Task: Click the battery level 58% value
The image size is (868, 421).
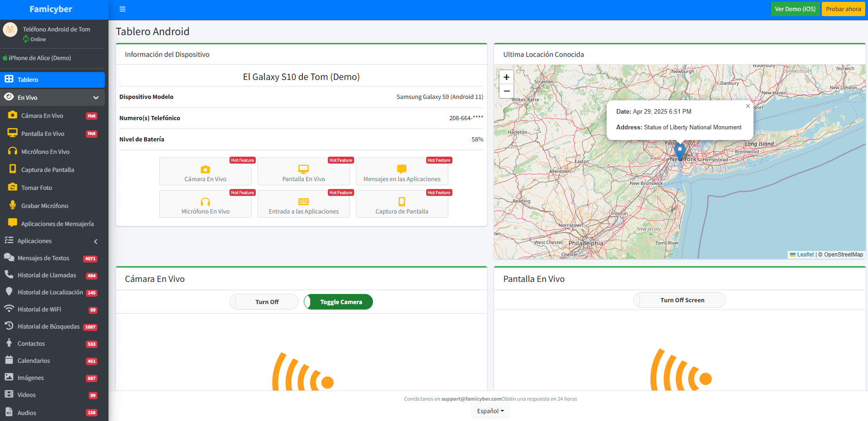Action: [477, 139]
